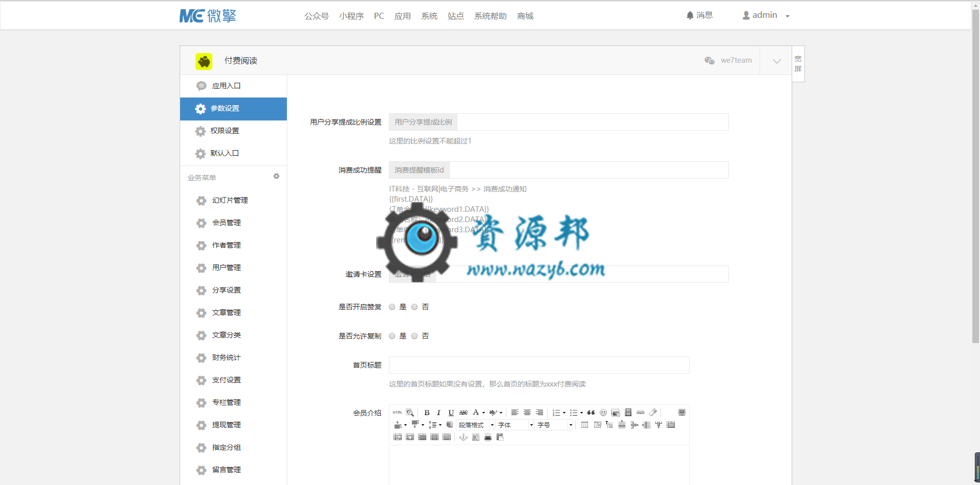
Task: Open 幻灯片管理 business menu item
Action: coord(233,201)
